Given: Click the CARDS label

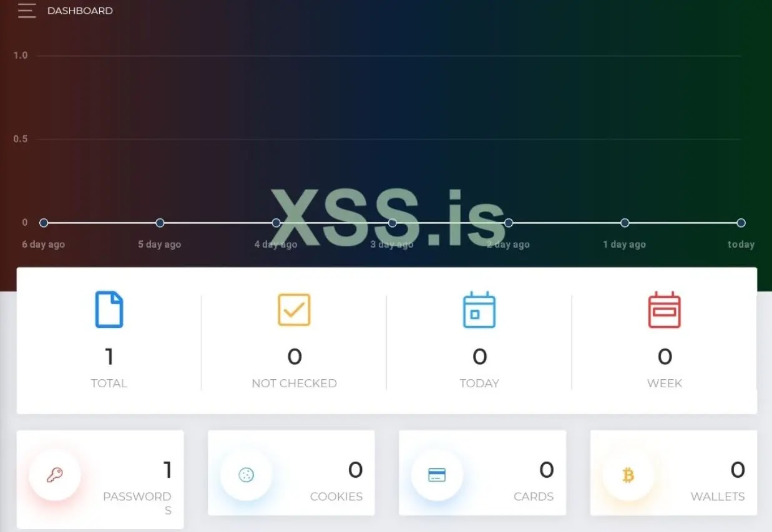Looking at the screenshot, I should (534, 496).
